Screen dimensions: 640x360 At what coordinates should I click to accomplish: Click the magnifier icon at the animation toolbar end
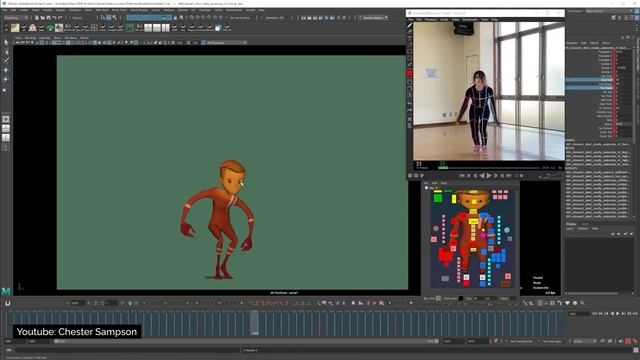pyautogui.click(x=582, y=303)
